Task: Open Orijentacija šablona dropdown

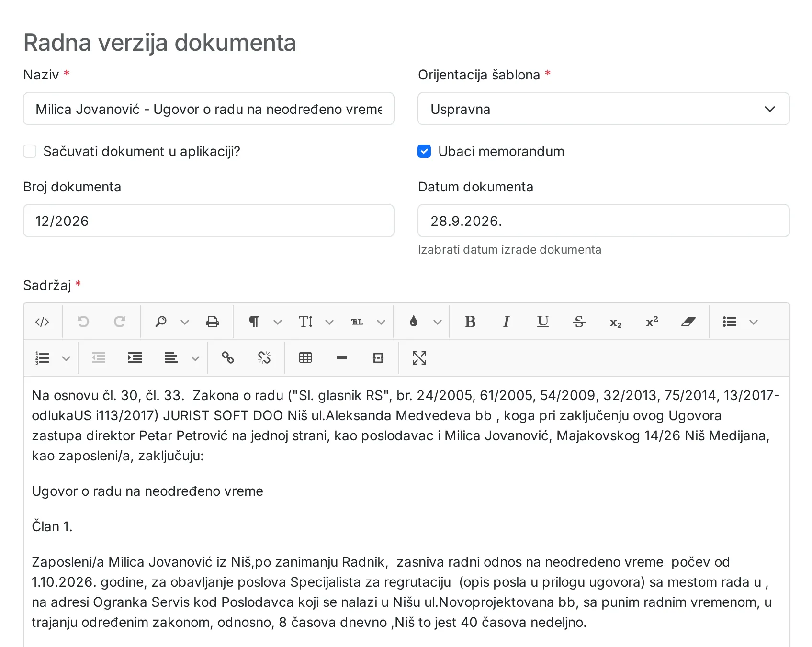Action: click(603, 109)
